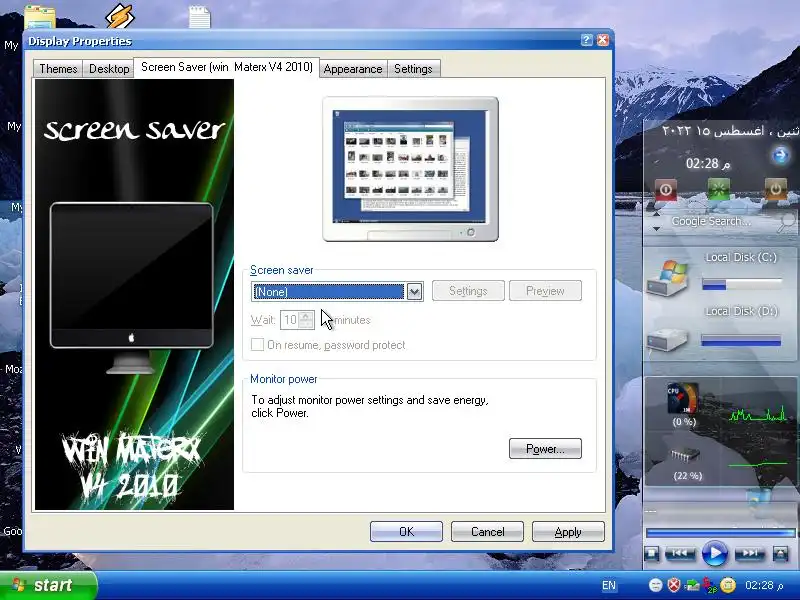Switch to the Themes tab

coord(58,68)
